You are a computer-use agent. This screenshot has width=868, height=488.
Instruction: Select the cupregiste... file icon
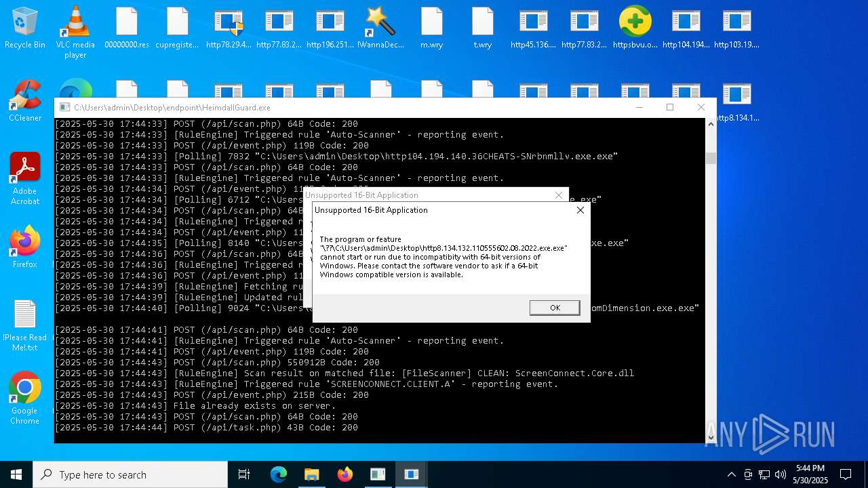click(x=177, y=28)
